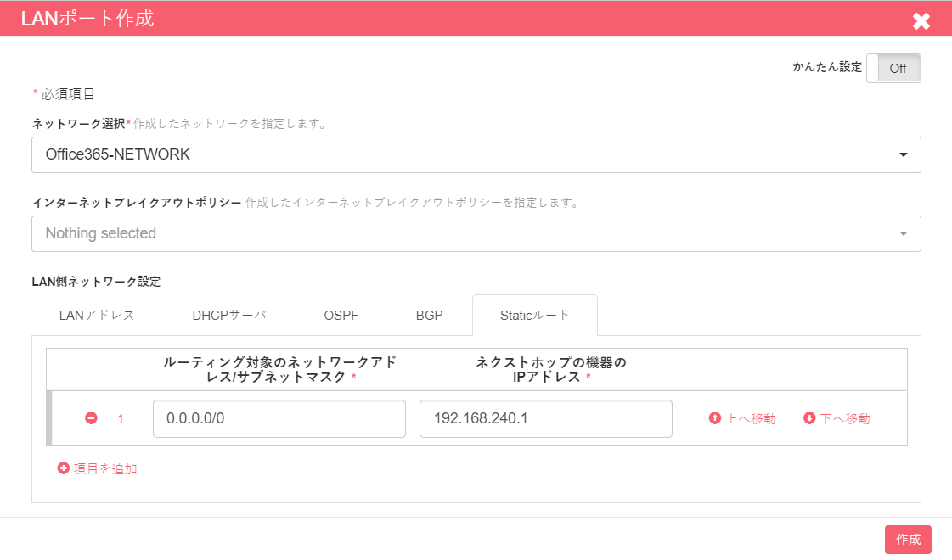Image resolution: width=952 pixels, height=560 pixels.
Task: Click the network address field containing 0.0.0.0/0
Action: (279, 417)
